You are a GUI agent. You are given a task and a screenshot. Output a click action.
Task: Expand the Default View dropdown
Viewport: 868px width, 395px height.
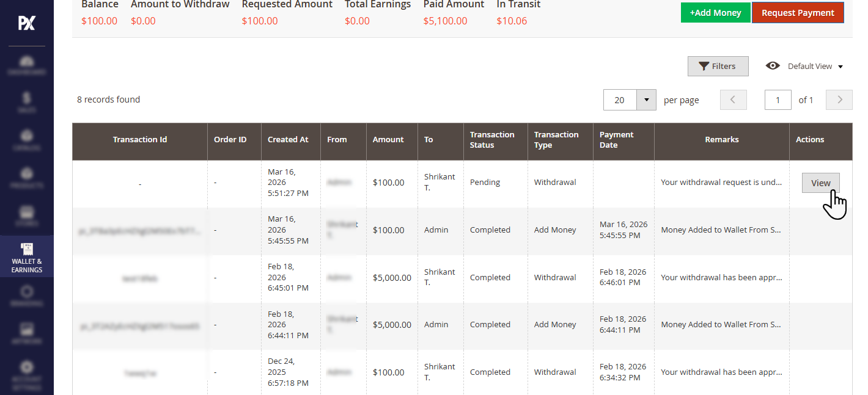click(x=805, y=66)
